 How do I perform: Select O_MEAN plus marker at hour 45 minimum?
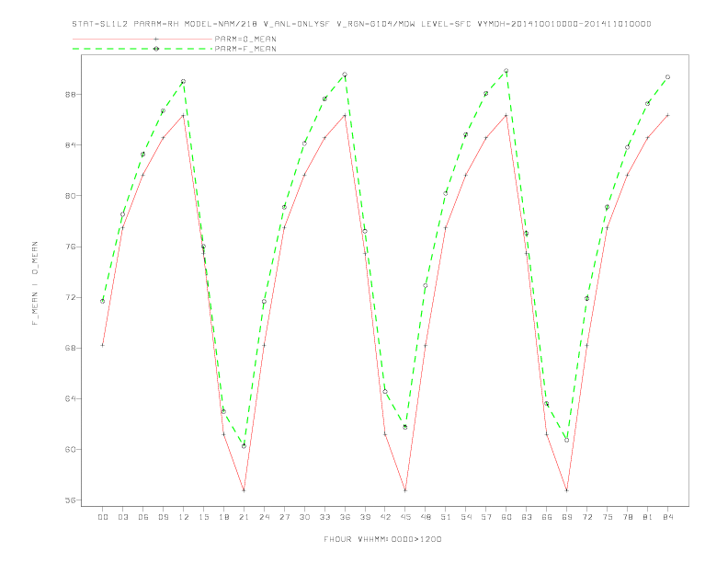click(x=405, y=490)
